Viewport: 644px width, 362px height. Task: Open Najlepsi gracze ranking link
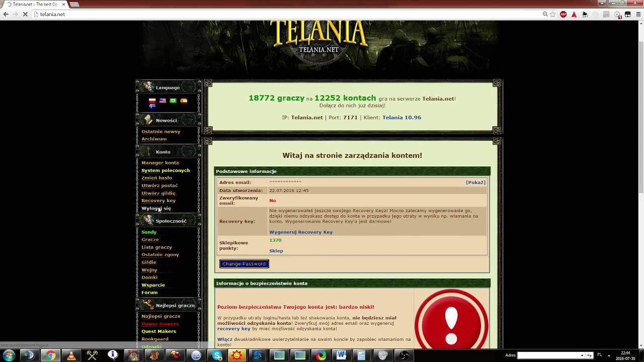tap(161, 316)
